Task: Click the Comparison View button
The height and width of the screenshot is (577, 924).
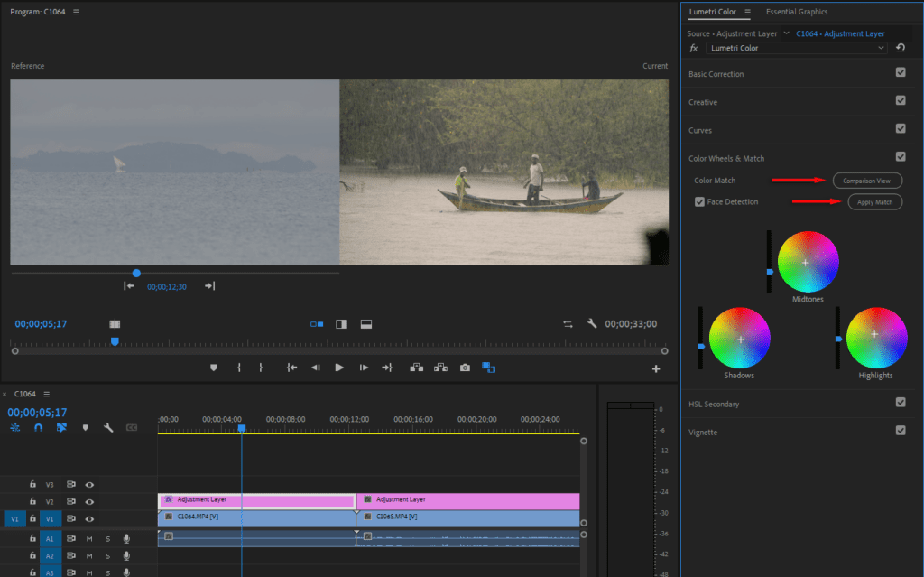Action: pos(866,180)
